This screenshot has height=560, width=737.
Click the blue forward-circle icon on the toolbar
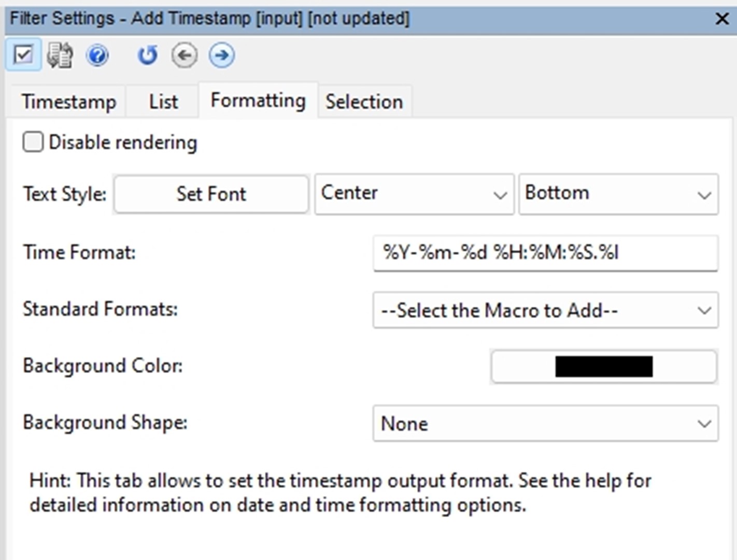pos(221,54)
